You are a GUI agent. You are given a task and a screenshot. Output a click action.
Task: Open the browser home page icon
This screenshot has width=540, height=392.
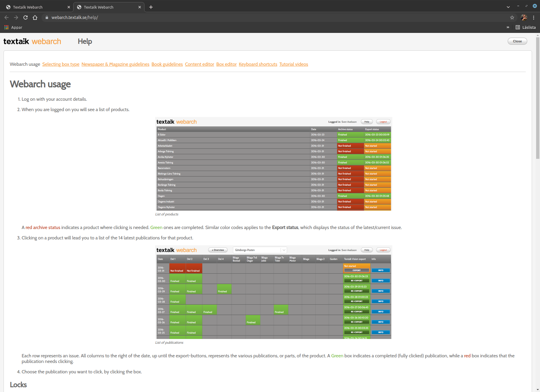pyautogui.click(x=35, y=17)
